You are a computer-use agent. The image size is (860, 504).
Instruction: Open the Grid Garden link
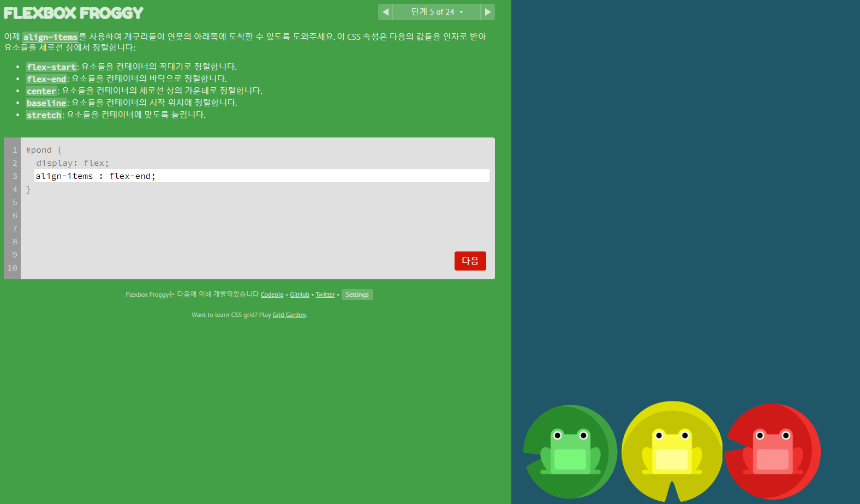point(289,315)
